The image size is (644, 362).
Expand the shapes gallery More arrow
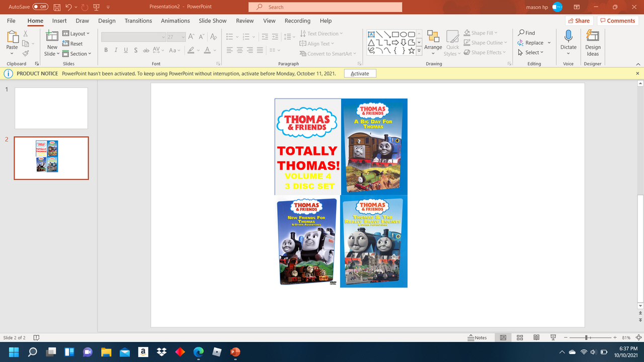pyautogui.click(x=420, y=51)
